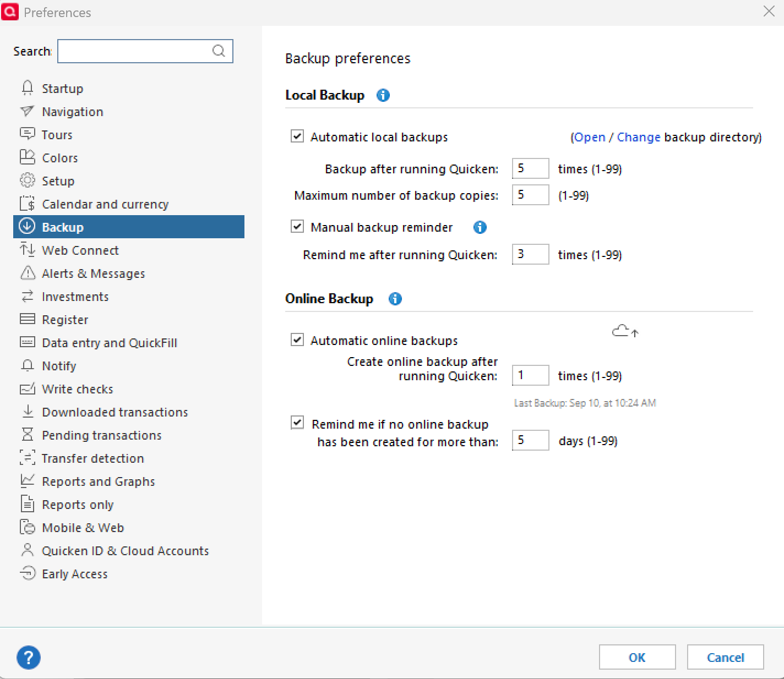Disable Automatic local backups checkbox
The height and width of the screenshot is (679, 784).
pos(297,136)
